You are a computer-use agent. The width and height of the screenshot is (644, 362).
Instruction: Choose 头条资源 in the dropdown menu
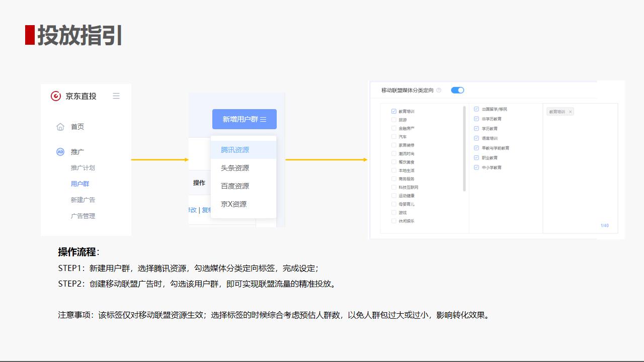coord(235,167)
